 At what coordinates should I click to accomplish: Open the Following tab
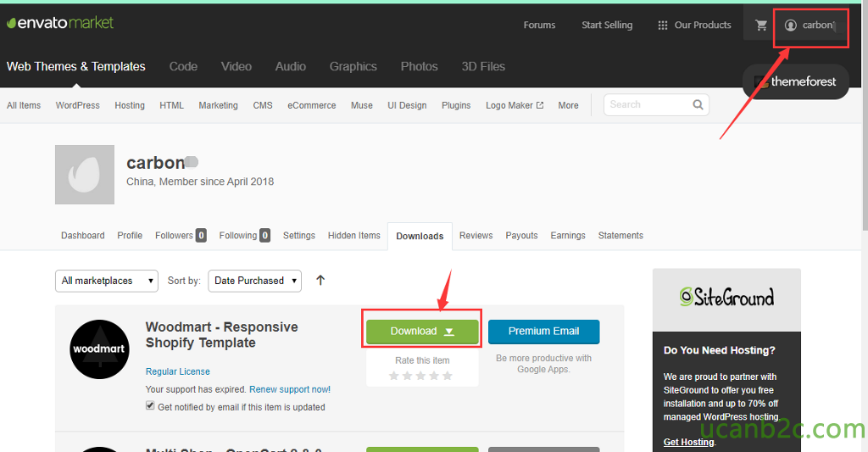245,236
